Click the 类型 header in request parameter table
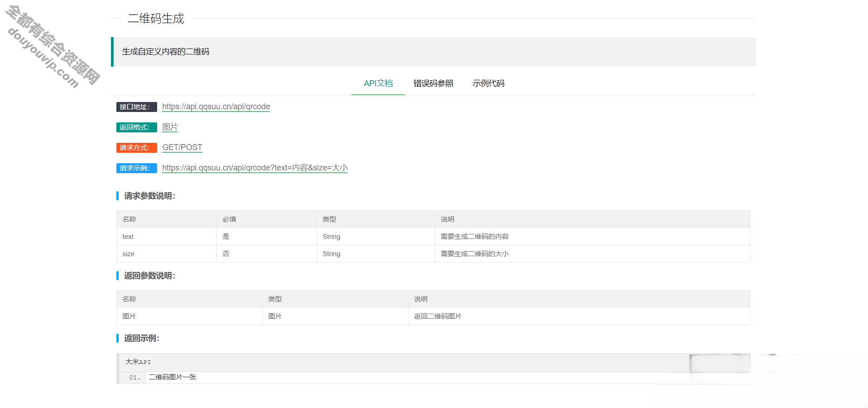 coord(376,219)
